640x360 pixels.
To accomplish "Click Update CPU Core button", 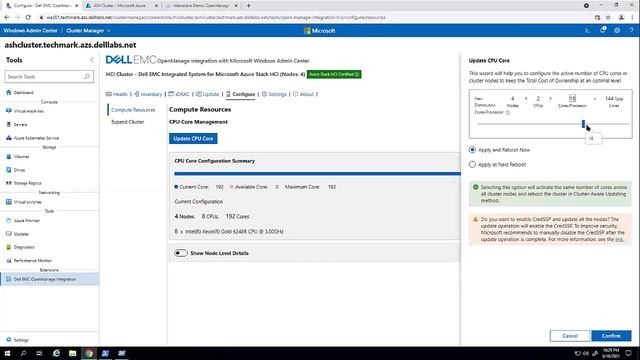I will click(193, 139).
